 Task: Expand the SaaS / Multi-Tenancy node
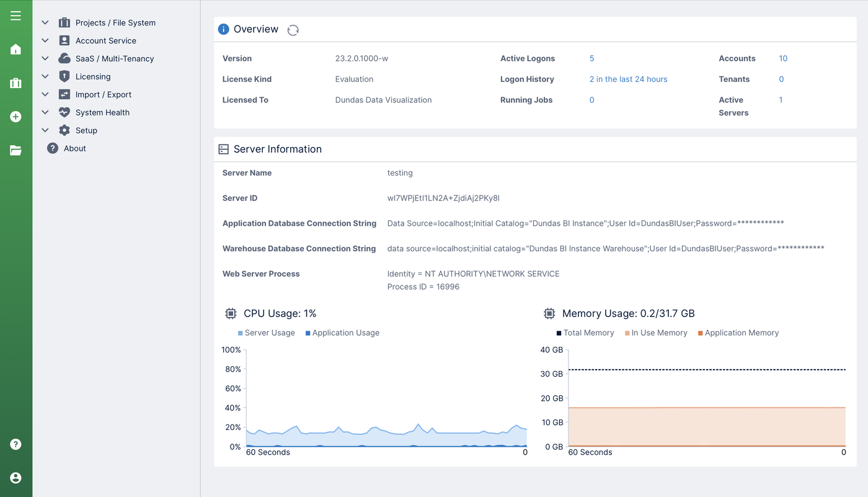[x=45, y=59]
